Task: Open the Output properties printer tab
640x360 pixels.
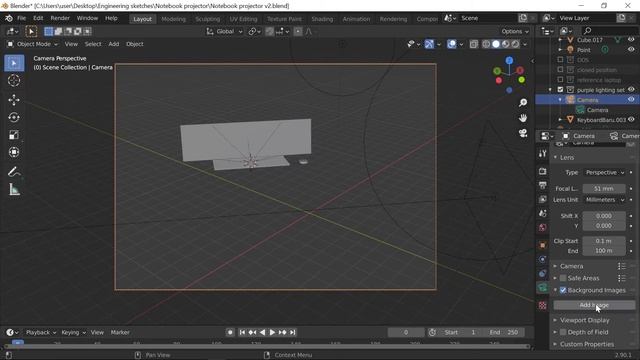Action: (542, 185)
